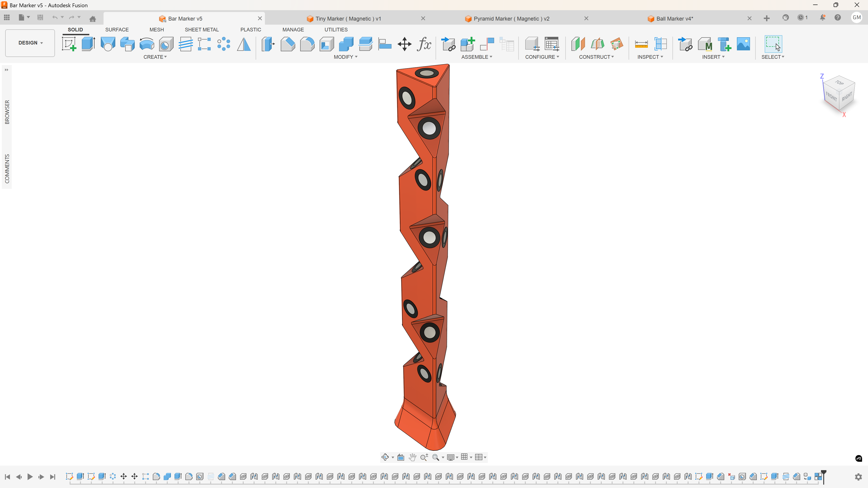Select the Mirror tool icon

(244, 44)
